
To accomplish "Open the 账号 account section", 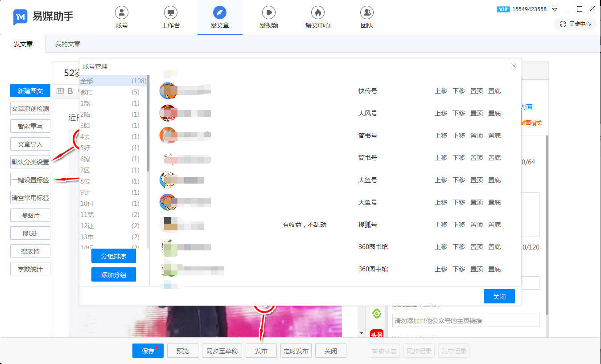I will tap(122, 17).
